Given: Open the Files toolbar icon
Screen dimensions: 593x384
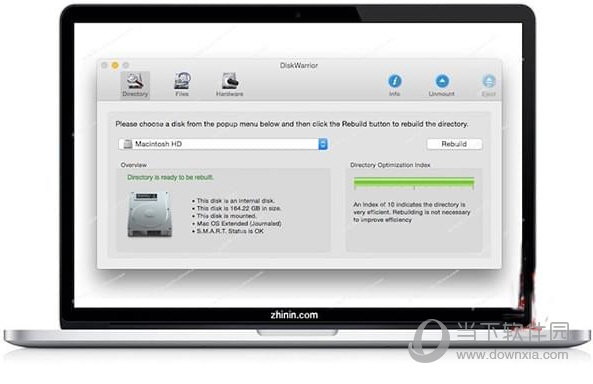Looking at the screenshot, I should coord(182,85).
